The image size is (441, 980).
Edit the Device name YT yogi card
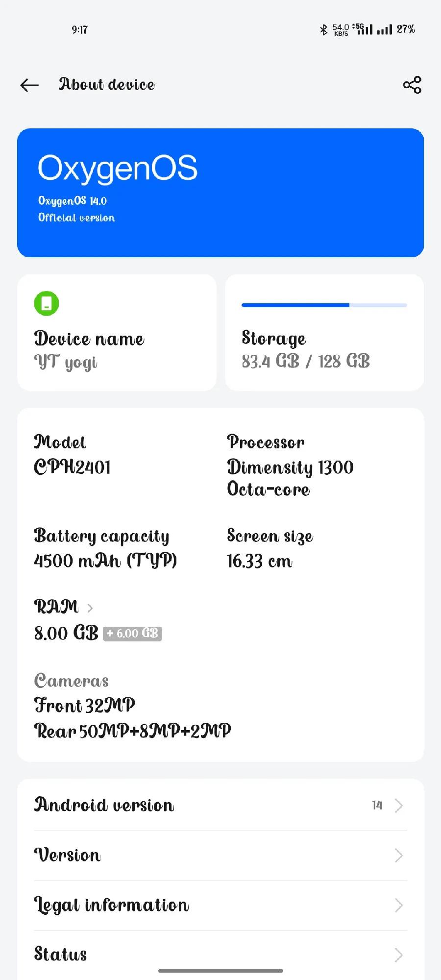pos(117,333)
